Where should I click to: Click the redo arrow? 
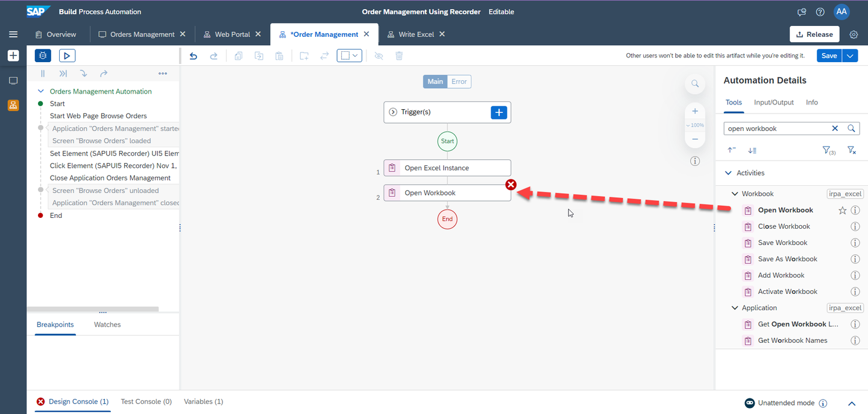click(x=213, y=56)
